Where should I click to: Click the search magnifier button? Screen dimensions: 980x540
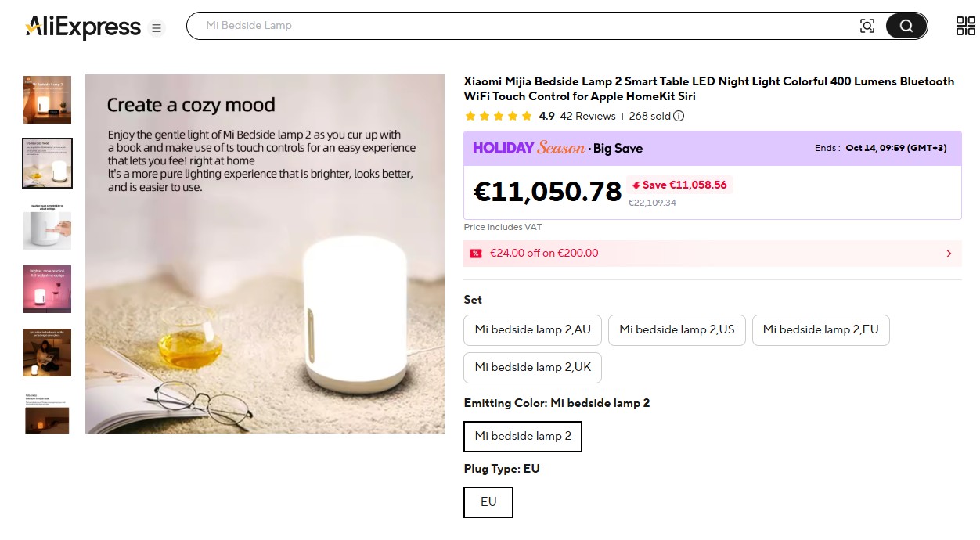point(906,26)
